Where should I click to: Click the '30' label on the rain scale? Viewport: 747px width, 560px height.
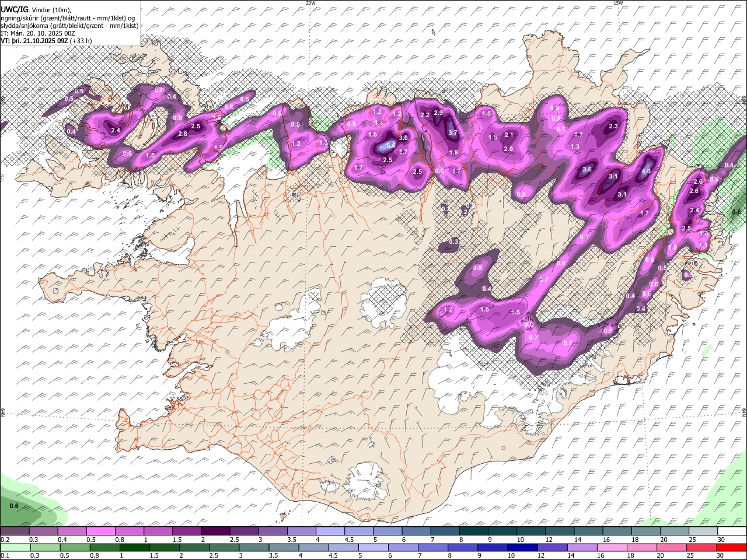721,556
